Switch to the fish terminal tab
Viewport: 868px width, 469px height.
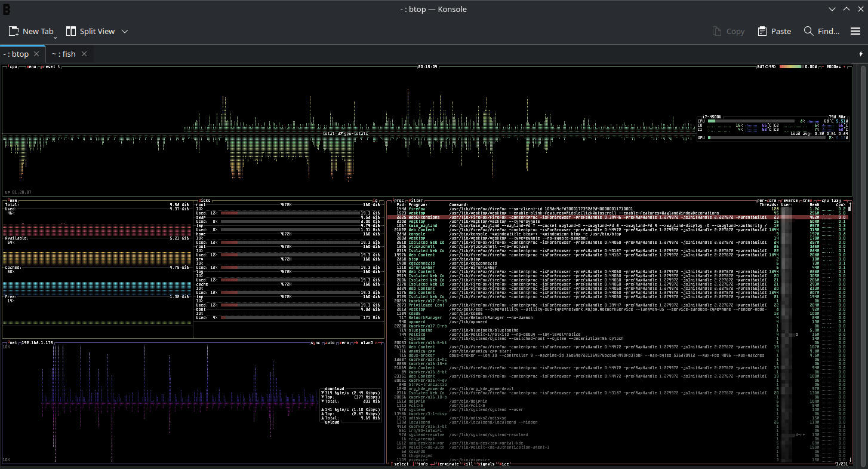[x=63, y=54]
